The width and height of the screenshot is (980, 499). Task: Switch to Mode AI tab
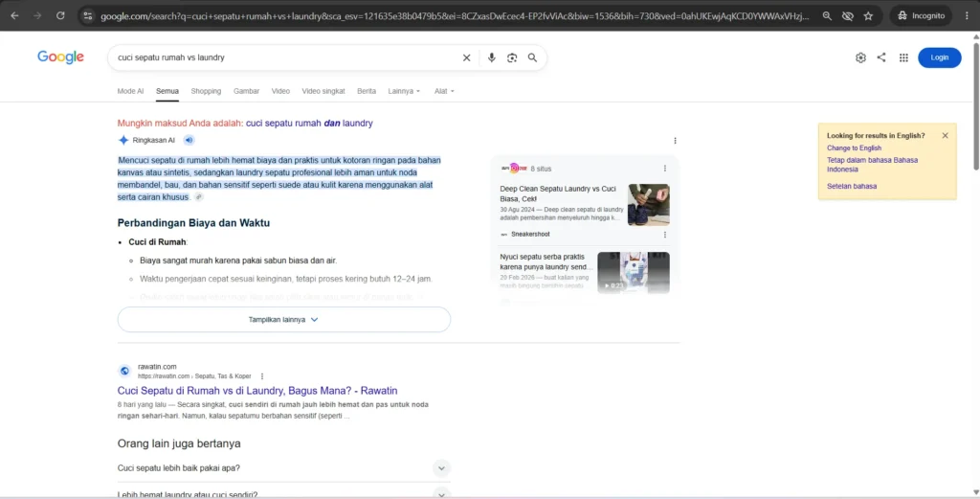pyautogui.click(x=130, y=91)
